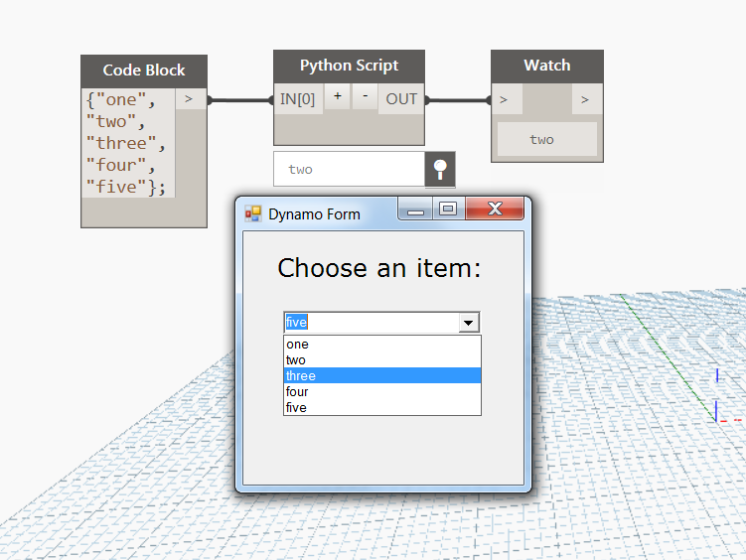Add input port with plus button

point(338,96)
